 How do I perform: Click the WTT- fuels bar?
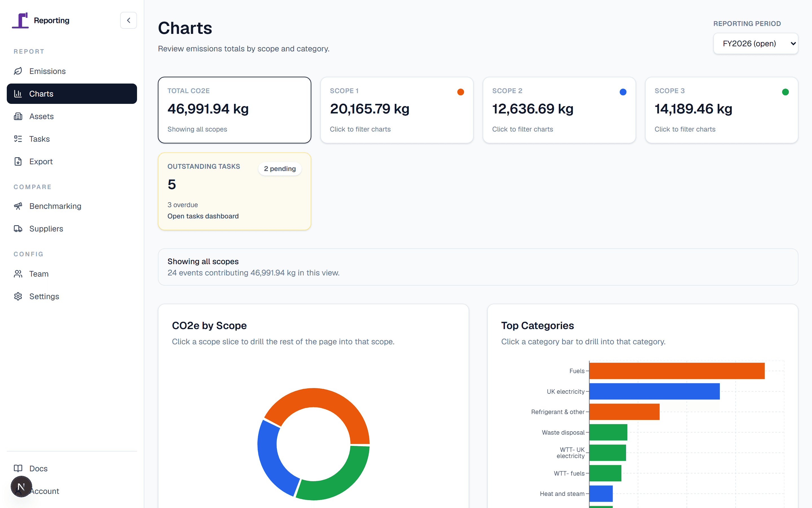[605, 473]
